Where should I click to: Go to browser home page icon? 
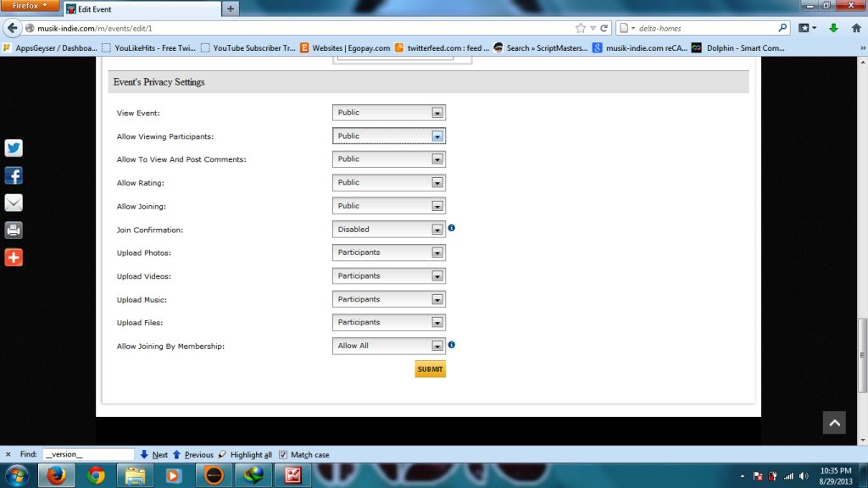click(856, 28)
